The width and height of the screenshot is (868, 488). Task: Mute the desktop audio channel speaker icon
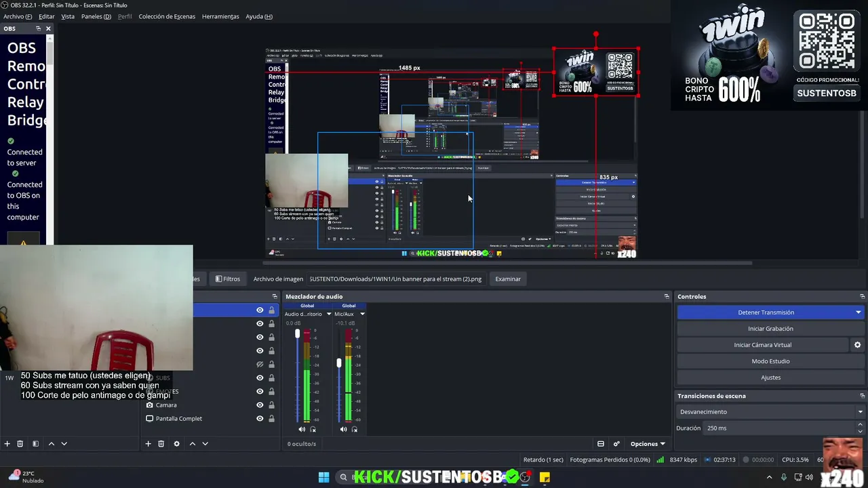coord(302,429)
